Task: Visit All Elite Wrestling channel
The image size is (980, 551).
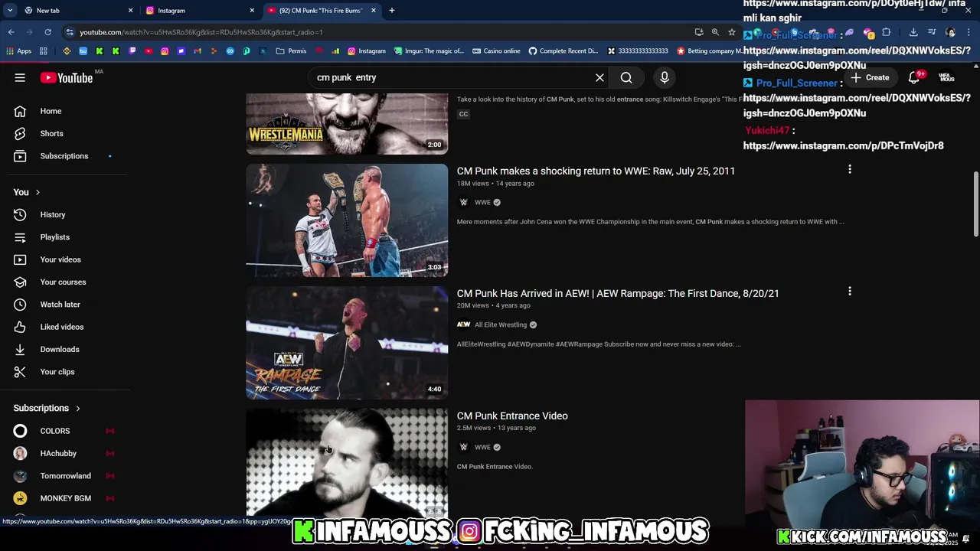Action: pyautogui.click(x=500, y=324)
